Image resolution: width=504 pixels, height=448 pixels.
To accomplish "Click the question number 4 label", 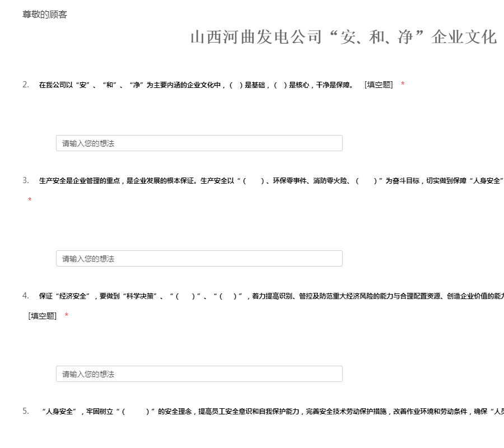I will (26, 296).
